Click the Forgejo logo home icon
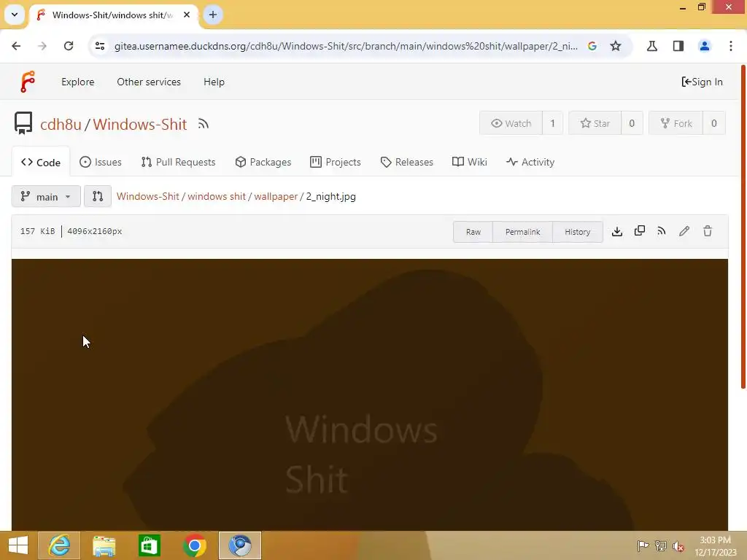The height and width of the screenshot is (560, 747). click(28, 82)
